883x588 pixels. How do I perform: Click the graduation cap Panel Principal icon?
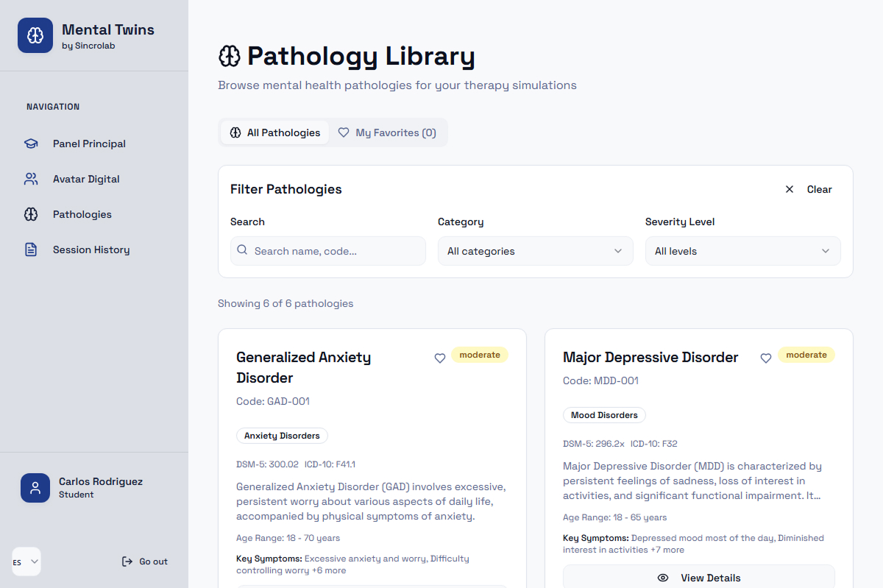pyautogui.click(x=31, y=144)
